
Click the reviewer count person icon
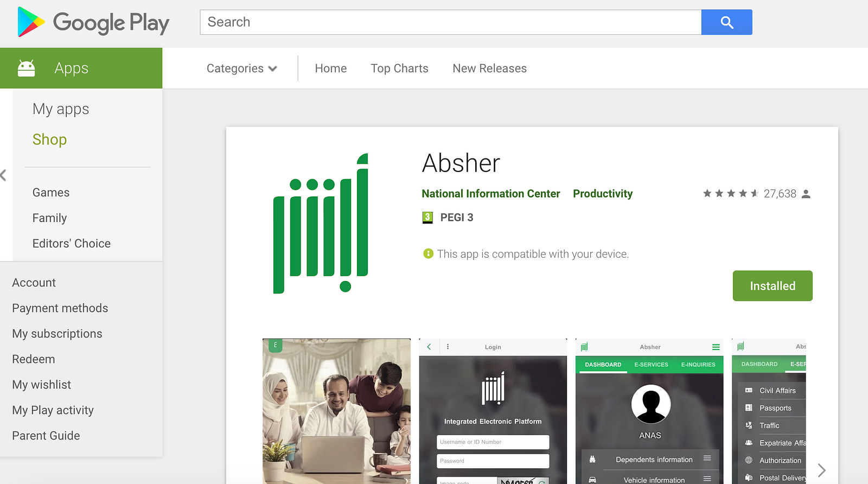806,194
